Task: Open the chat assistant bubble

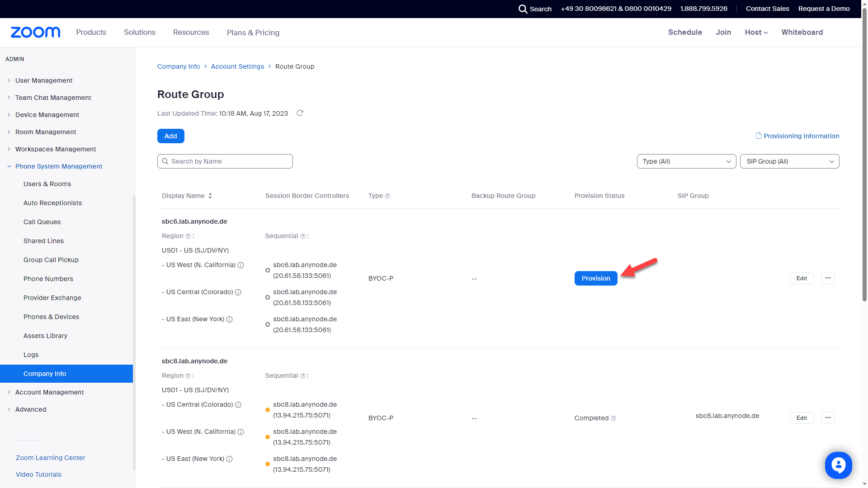Action: (838, 465)
